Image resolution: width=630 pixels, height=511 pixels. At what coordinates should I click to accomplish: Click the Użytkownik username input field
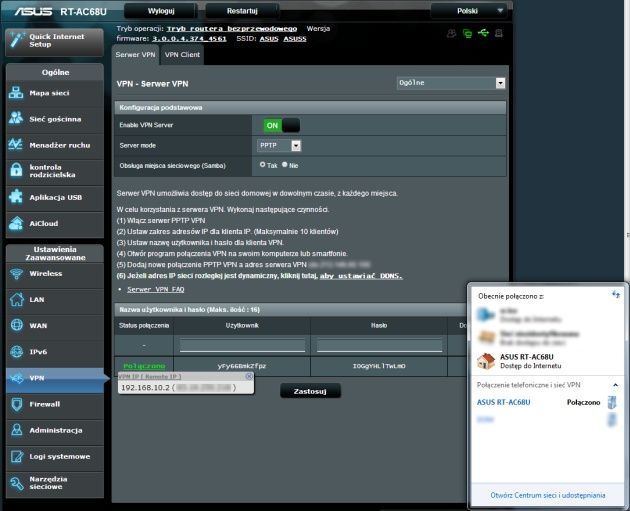242,345
